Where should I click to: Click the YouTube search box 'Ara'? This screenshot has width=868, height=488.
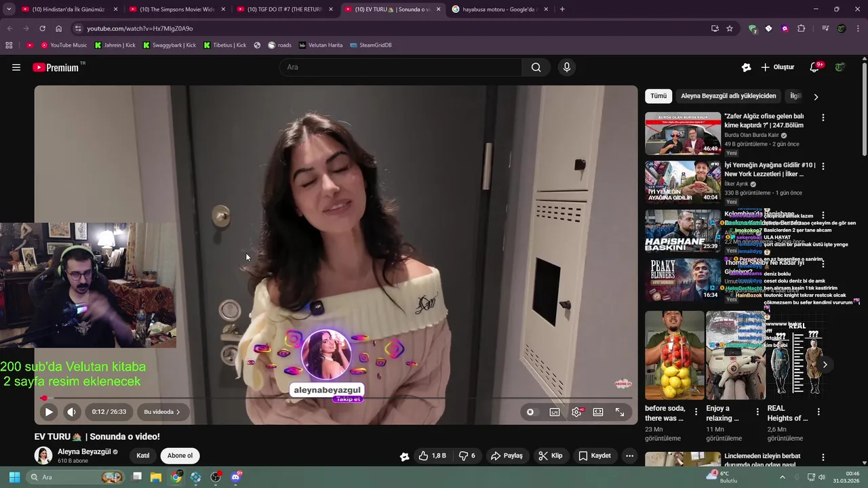tap(401, 67)
